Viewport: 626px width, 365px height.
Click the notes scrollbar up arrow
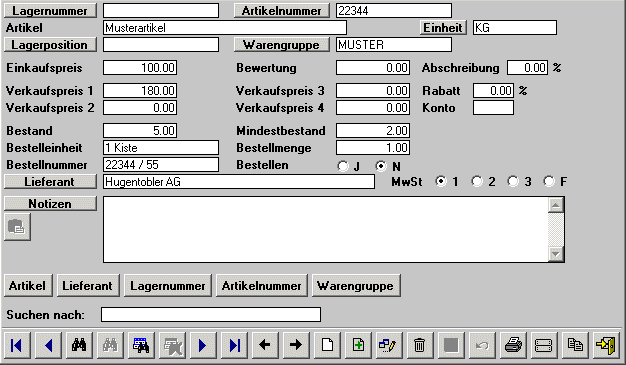(556, 205)
